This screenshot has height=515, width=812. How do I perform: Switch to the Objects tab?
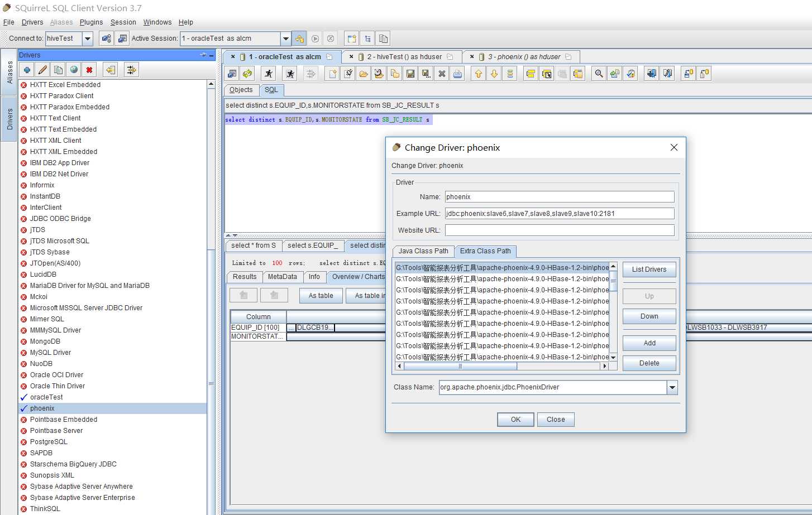[241, 90]
